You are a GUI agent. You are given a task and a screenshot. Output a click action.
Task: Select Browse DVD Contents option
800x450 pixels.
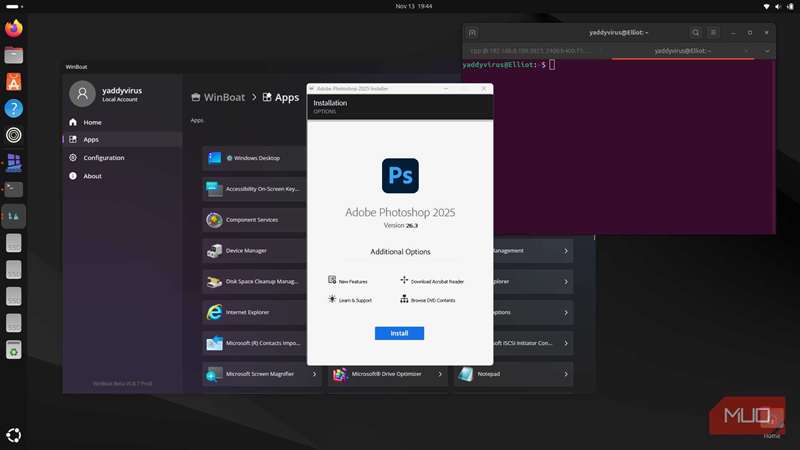pyautogui.click(x=432, y=300)
